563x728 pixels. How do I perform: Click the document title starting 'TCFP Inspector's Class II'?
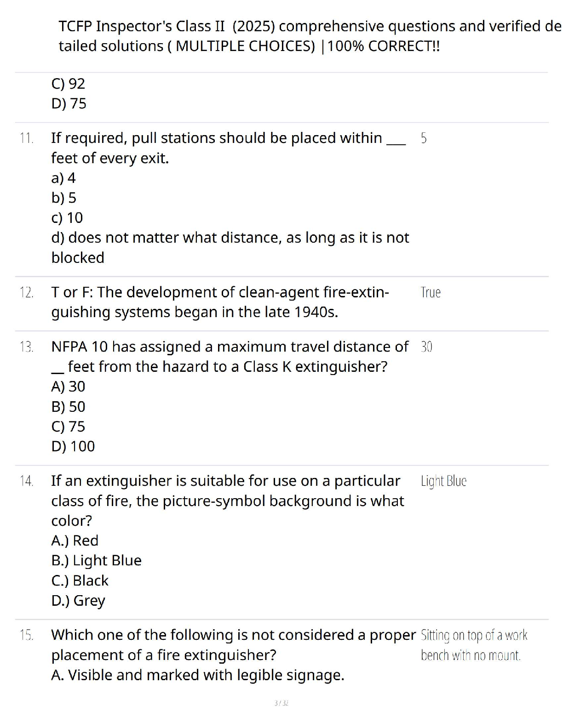coord(309,36)
